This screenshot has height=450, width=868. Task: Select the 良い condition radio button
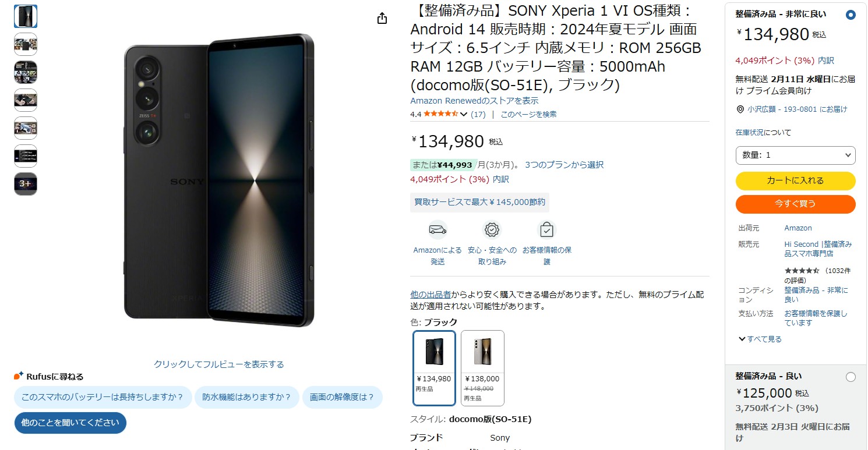[851, 377]
